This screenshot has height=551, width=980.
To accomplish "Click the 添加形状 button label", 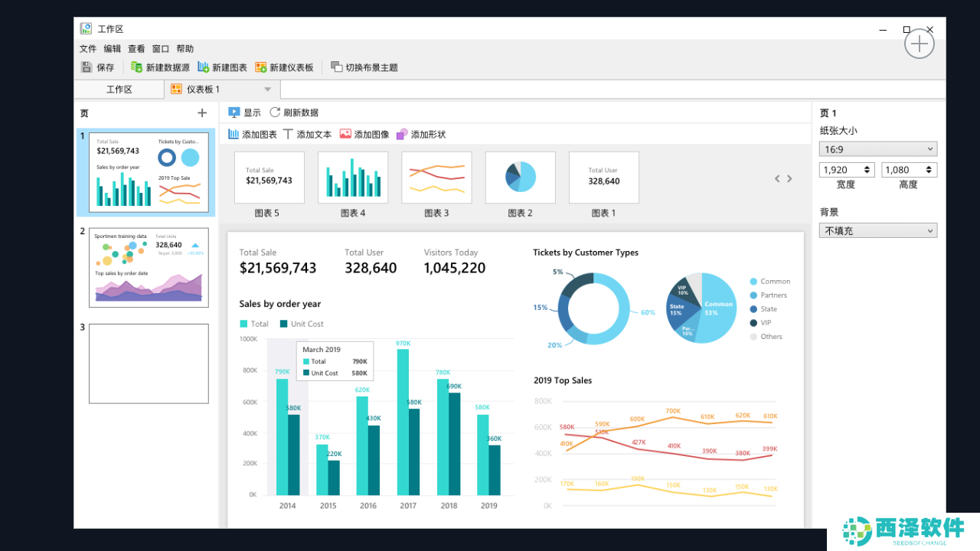I will point(428,134).
